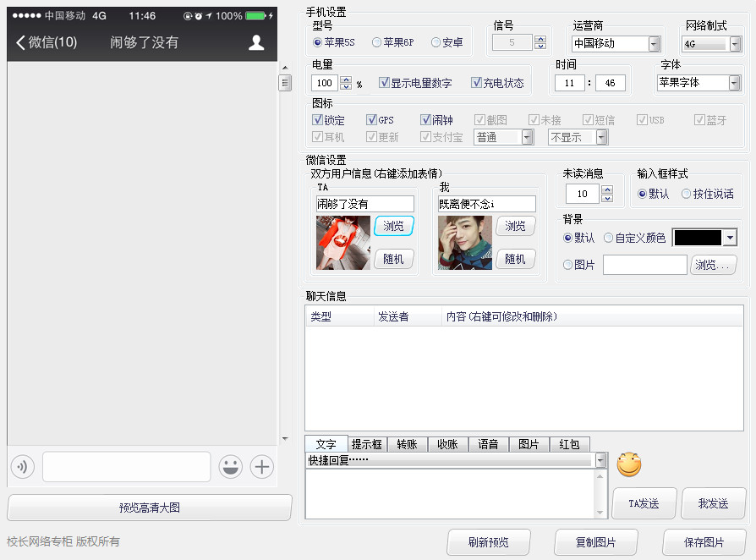Choose the 按住说话 input style option
This screenshot has height=560, width=756.
686,194
